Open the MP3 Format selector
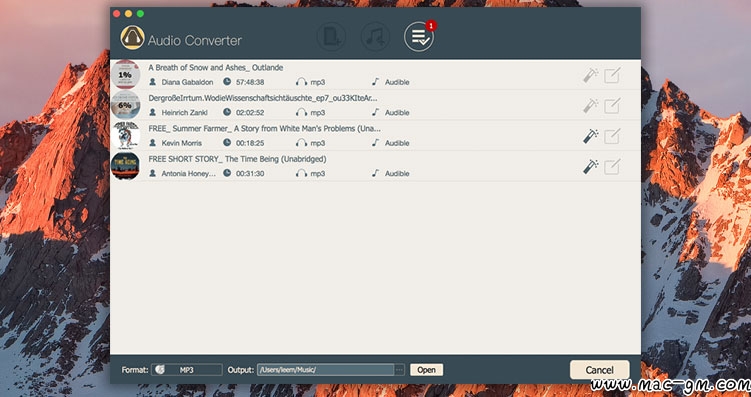 point(187,370)
